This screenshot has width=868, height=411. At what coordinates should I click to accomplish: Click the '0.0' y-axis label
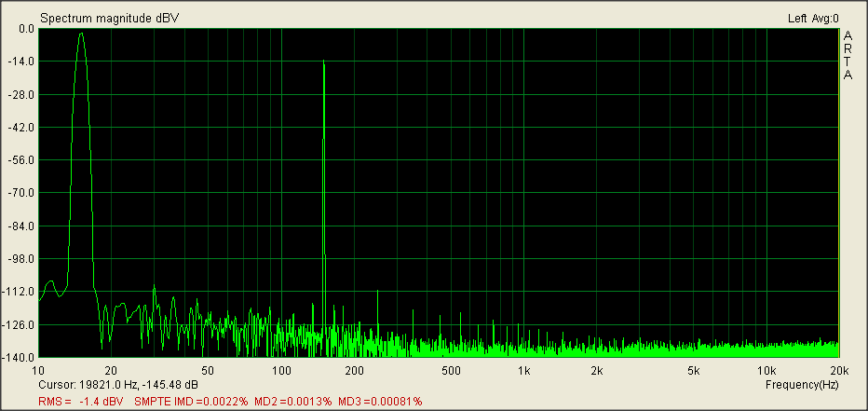tap(26, 28)
